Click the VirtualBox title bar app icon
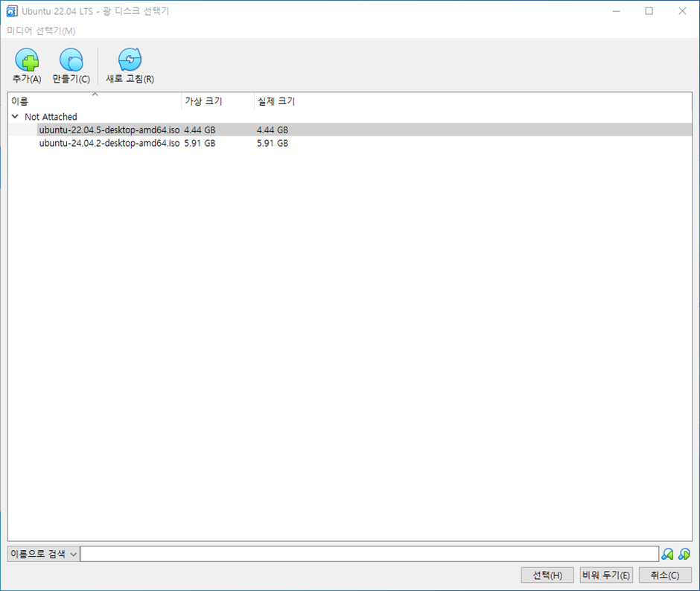 (12, 11)
